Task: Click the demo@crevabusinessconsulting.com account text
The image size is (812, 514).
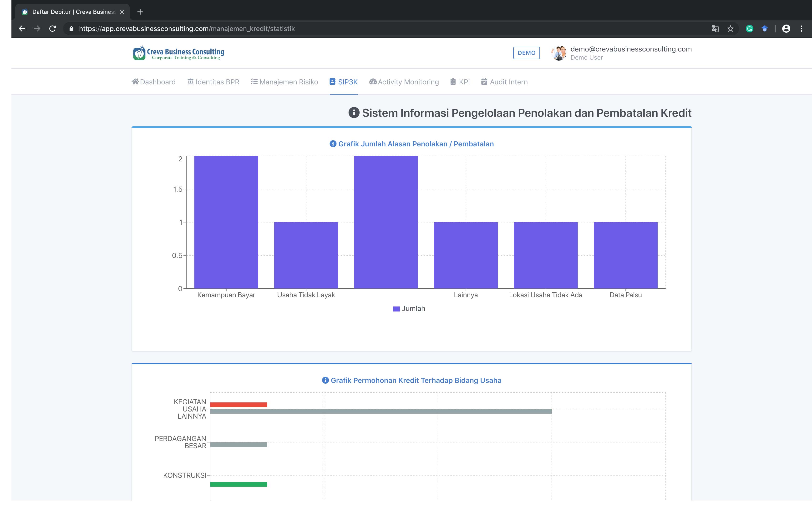Action: (x=631, y=49)
